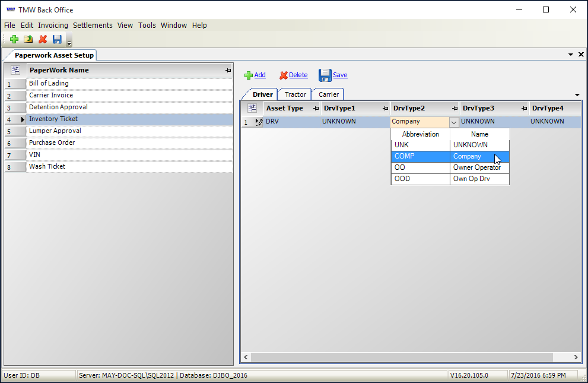Viewport: 588px width, 383px height.
Task: Switch to the Carrier tab
Action: click(x=329, y=94)
